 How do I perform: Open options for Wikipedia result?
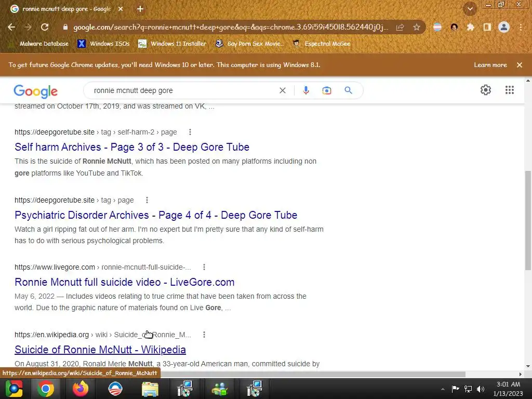204,335
